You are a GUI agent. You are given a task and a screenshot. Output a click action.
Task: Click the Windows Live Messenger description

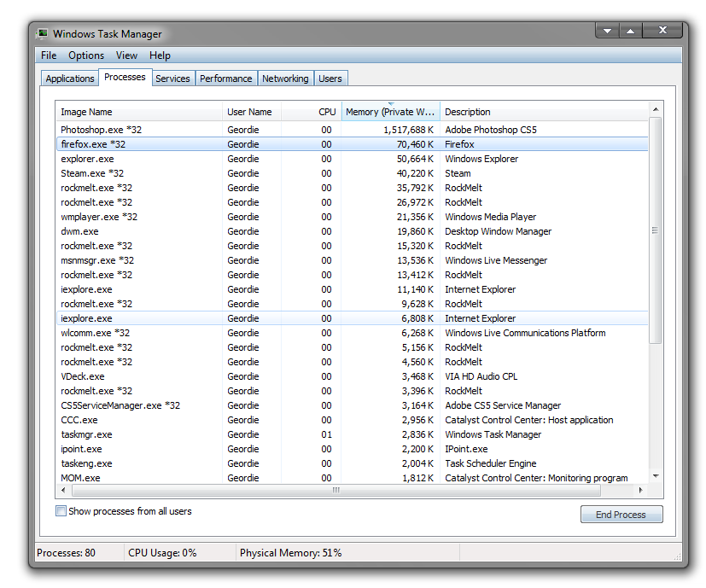pyautogui.click(x=496, y=260)
